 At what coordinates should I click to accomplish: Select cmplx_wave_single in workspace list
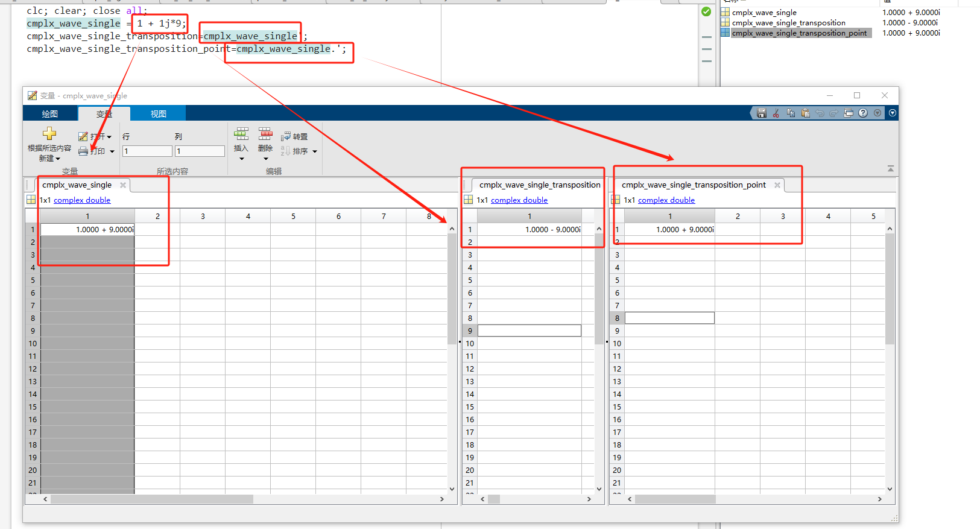point(764,12)
